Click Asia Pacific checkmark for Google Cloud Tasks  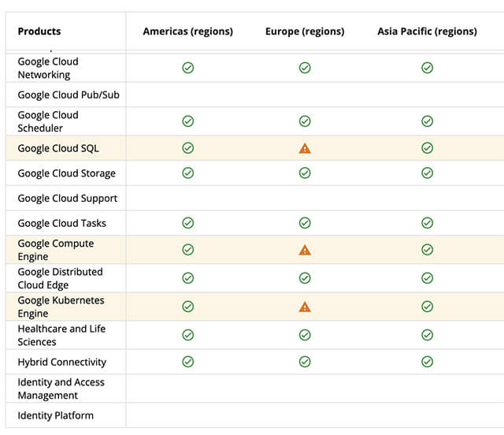(427, 223)
